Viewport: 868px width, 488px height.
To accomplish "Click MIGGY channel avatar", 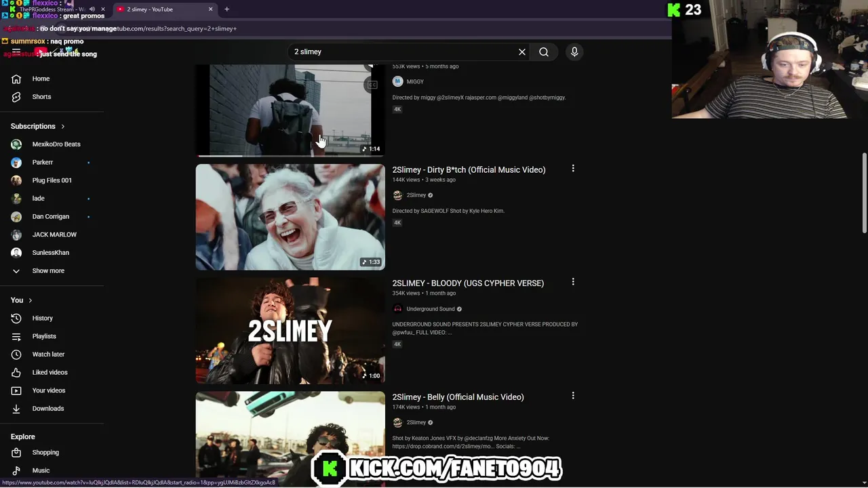I will (397, 81).
